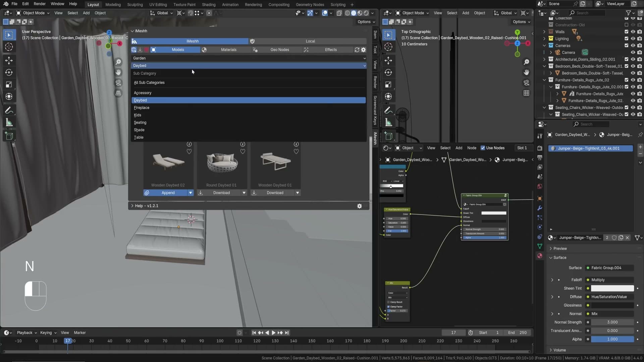The height and width of the screenshot is (362, 644).
Task: Toggle Architectural_Doors_Sliding_02.001 visibility eye
Action: [x=633, y=59]
